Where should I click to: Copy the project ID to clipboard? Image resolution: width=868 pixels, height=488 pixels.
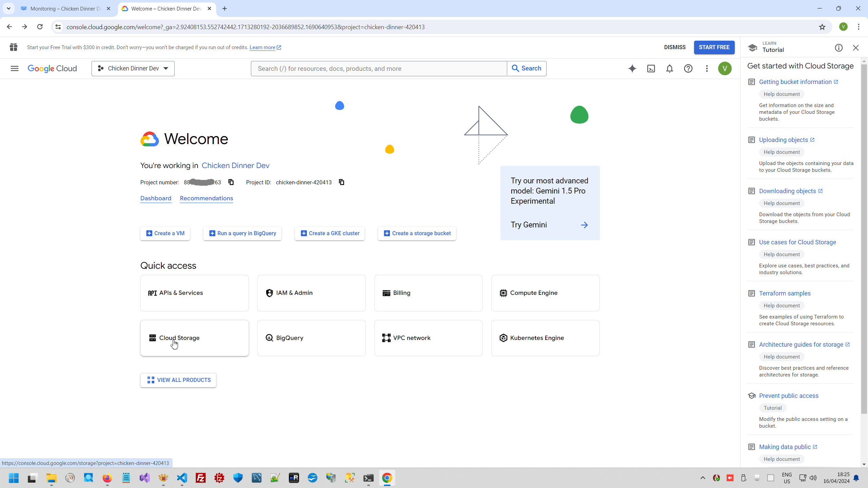coord(341,182)
